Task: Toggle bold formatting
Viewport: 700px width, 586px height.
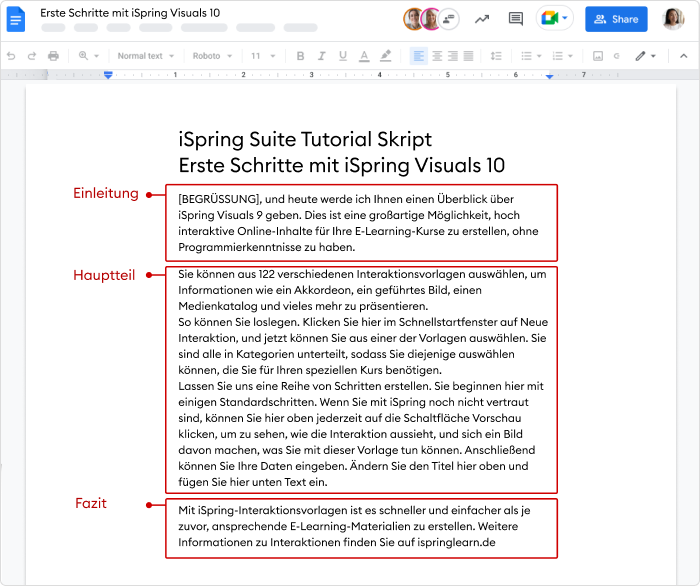Action: [x=300, y=56]
